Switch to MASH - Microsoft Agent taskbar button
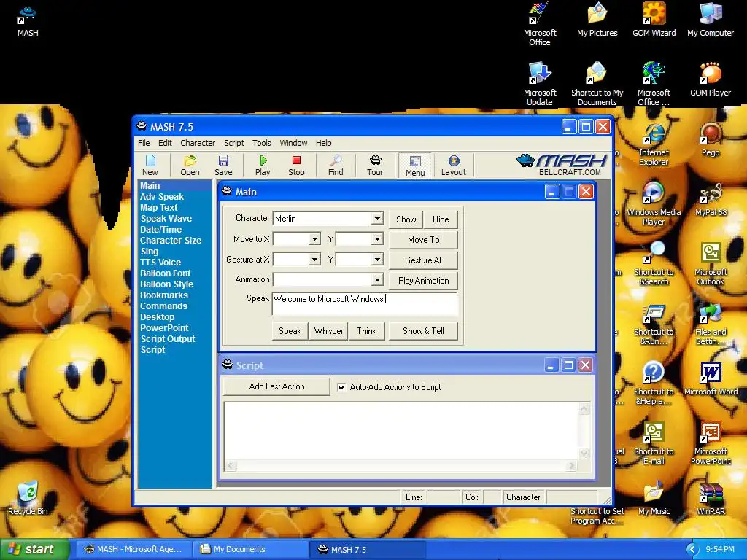 tap(135, 549)
